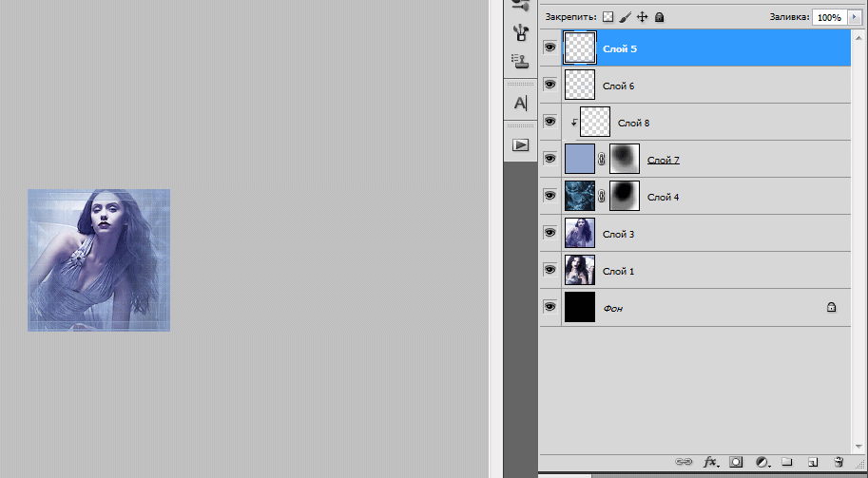The width and height of the screenshot is (868, 478).
Task: Open the fx layer styles menu
Action: [710, 462]
